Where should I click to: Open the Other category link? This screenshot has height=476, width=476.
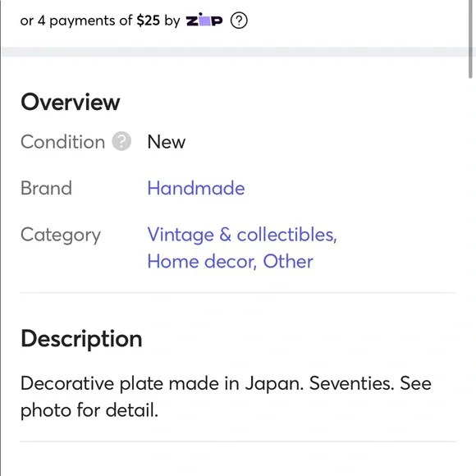coord(288,261)
